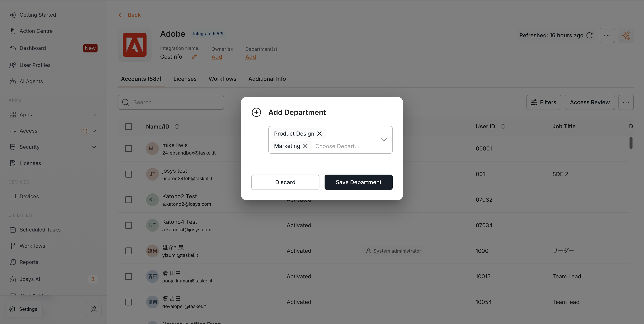The height and width of the screenshot is (324, 644).
Task: Select the yizumi@taskel.it row checkbox
Action: tap(128, 251)
